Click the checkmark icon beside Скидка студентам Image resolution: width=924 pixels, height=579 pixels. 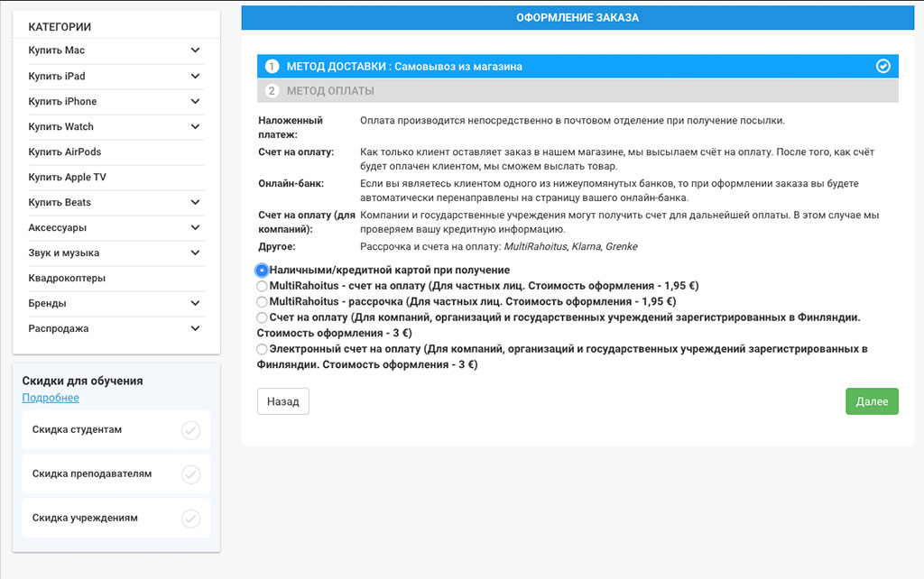pyautogui.click(x=190, y=430)
